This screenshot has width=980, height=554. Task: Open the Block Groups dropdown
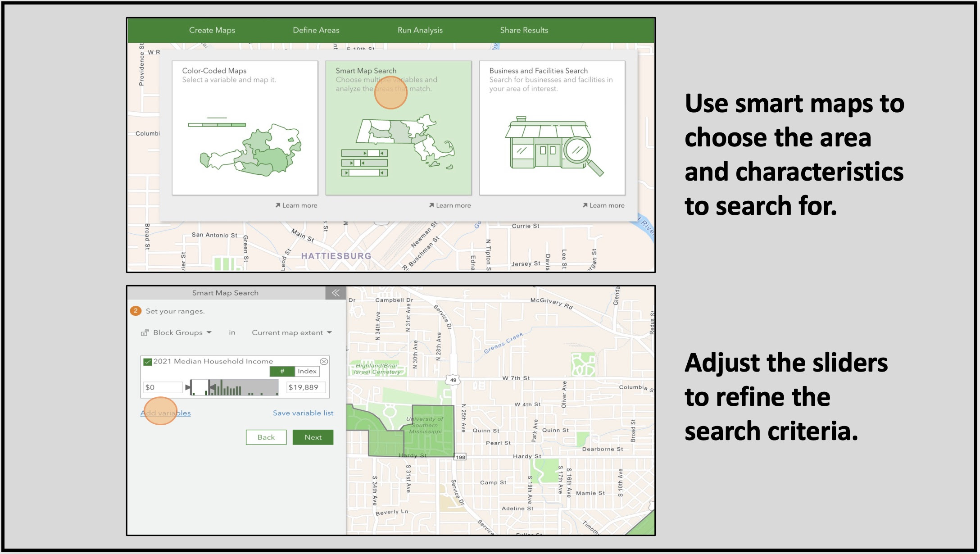pyautogui.click(x=182, y=333)
